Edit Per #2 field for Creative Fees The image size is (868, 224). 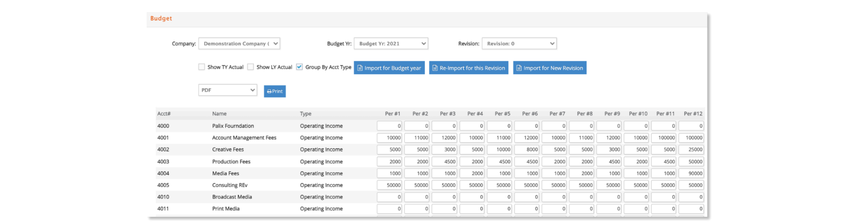pyautogui.click(x=417, y=150)
